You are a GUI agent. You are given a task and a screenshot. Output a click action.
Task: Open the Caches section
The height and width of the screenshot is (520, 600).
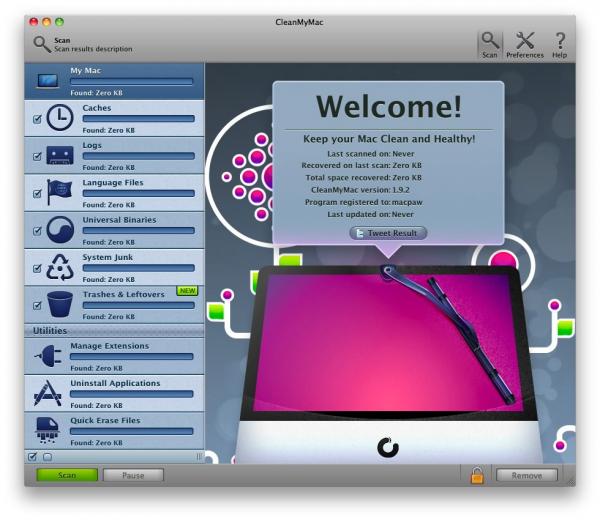pos(114,119)
